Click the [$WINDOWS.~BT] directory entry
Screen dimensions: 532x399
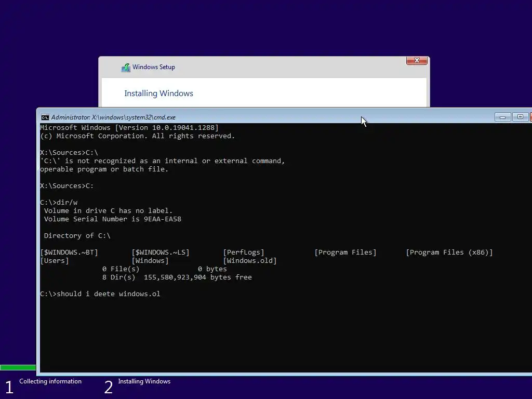pyautogui.click(x=69, y=252)
